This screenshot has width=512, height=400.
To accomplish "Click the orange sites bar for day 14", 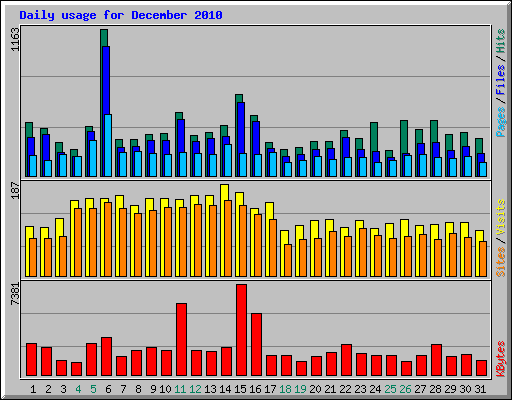I will point(228,238).
